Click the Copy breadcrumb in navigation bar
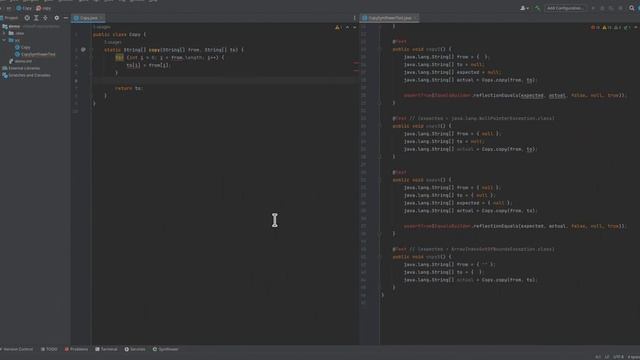640x360 pixels. click(24, 8)
